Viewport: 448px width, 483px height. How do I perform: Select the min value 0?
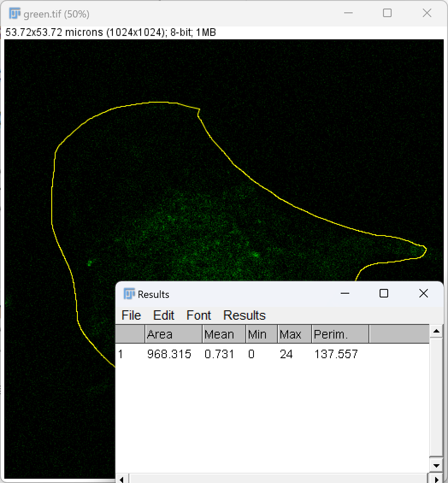251,354
